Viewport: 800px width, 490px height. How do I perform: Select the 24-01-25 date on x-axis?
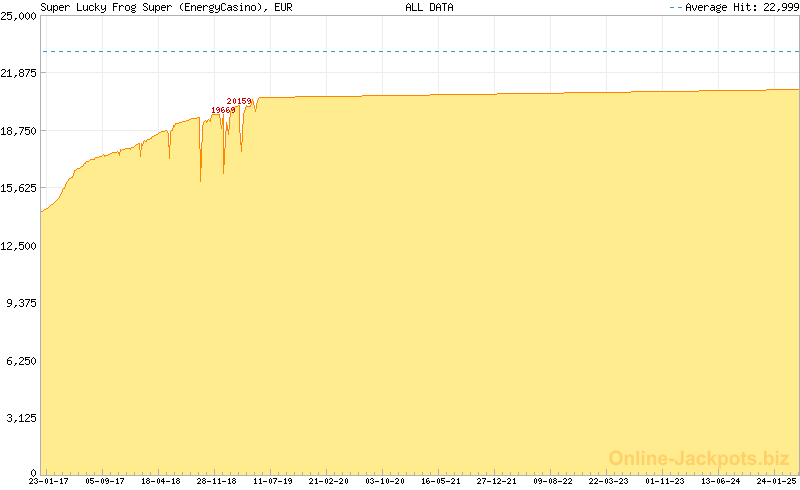[x=774, y=481]
